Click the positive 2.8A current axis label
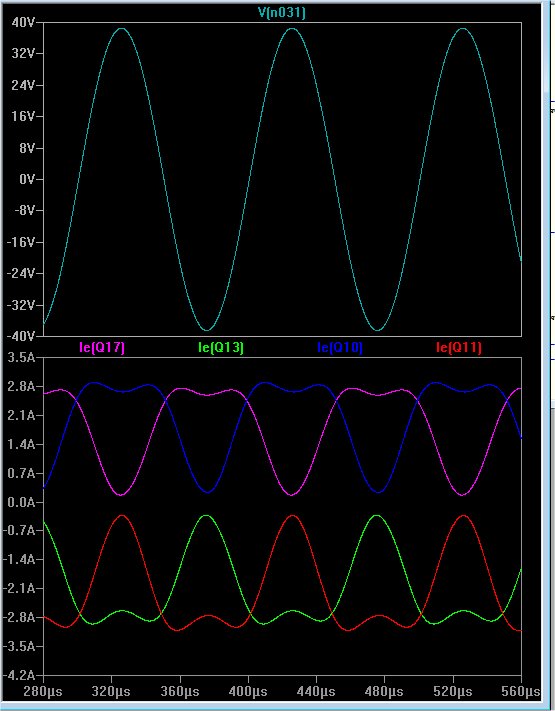The width and height of the screenshot is (555, 711). [x=22, y=387]
